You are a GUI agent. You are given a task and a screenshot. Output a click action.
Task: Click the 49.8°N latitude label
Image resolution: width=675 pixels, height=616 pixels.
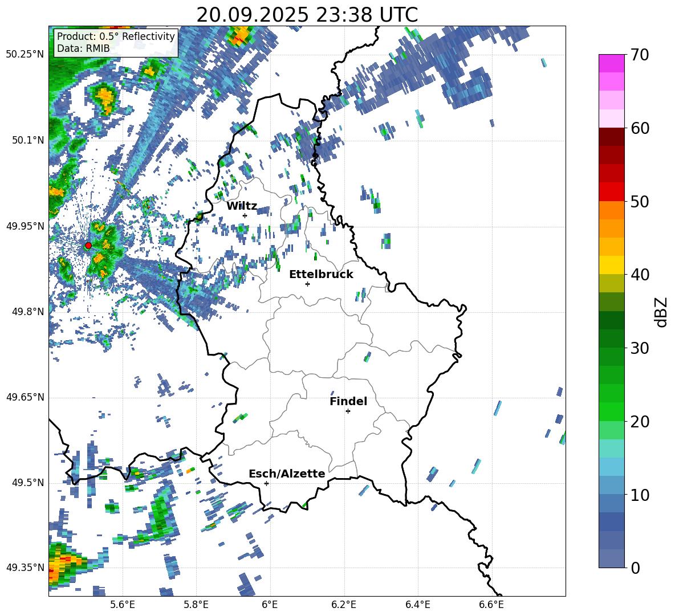click(x=27, y=312)
